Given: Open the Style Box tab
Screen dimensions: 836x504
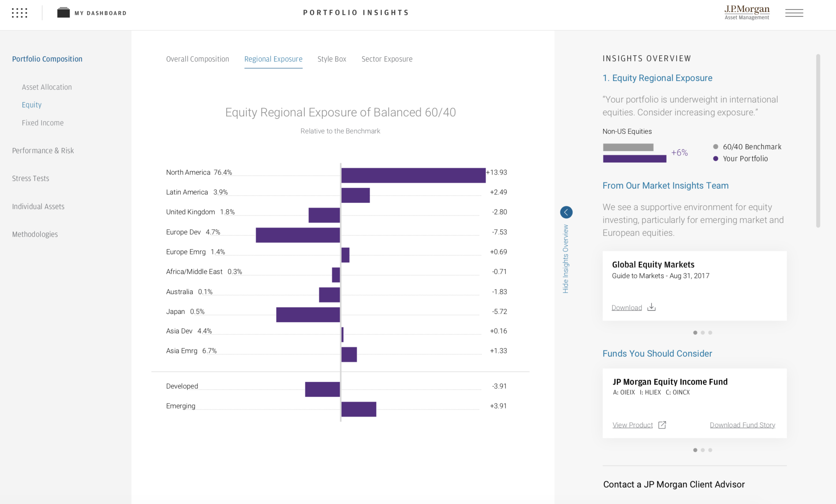Looking at the screenshot, I should click(x=332, y=59).
